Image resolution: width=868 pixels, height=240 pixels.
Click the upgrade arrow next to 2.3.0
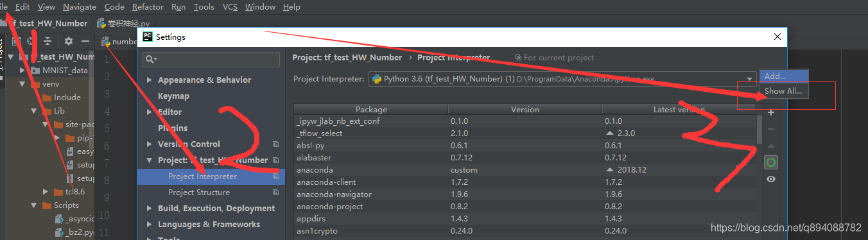tap(609, 133)
